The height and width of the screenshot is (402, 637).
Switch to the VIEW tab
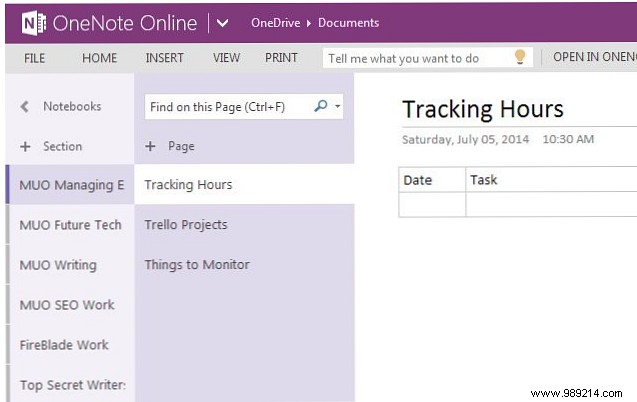(x=227, y=58)
